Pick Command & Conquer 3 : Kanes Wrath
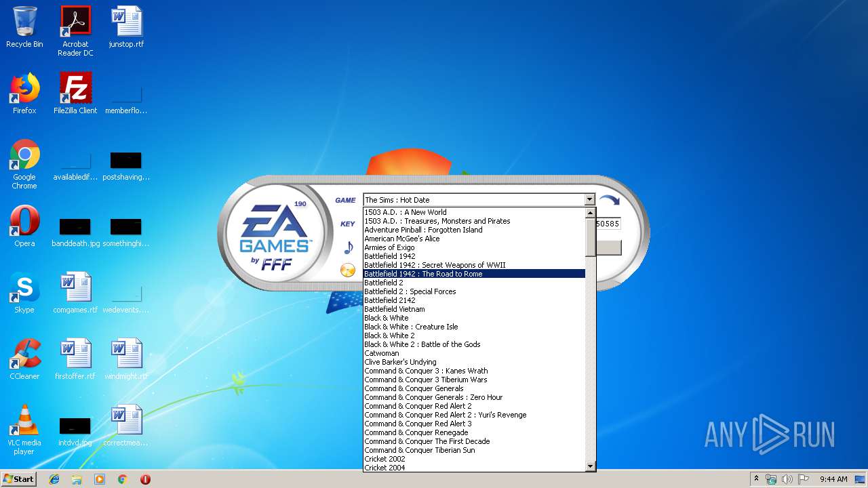Screen dimensions: 868x488 point(474,371)
